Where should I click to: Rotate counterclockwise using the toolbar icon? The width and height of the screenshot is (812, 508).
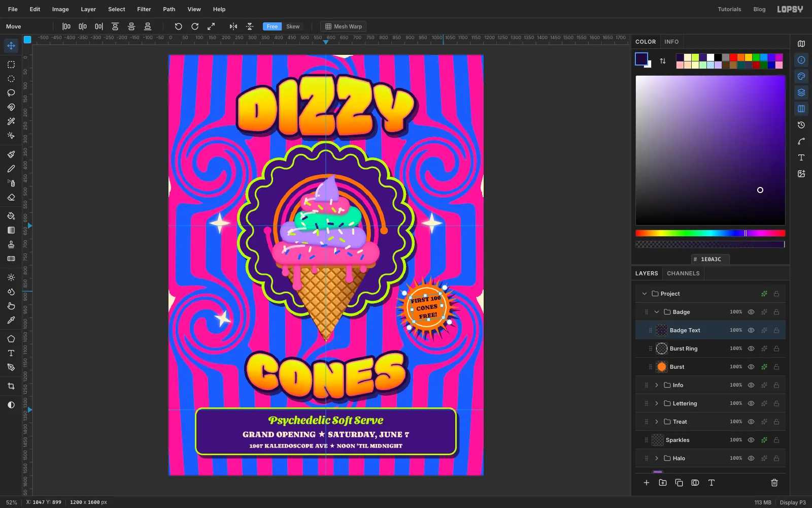179,26
